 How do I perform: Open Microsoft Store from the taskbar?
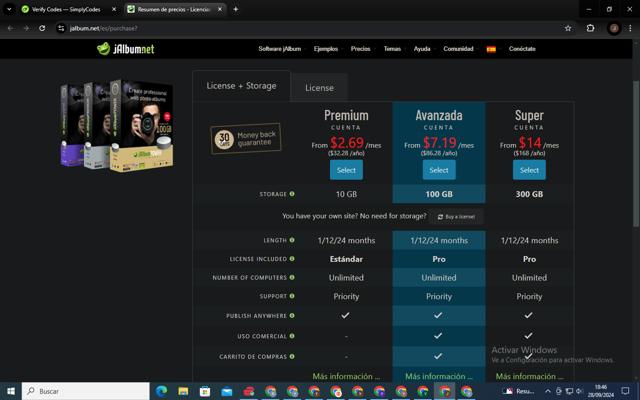[205, 391]
